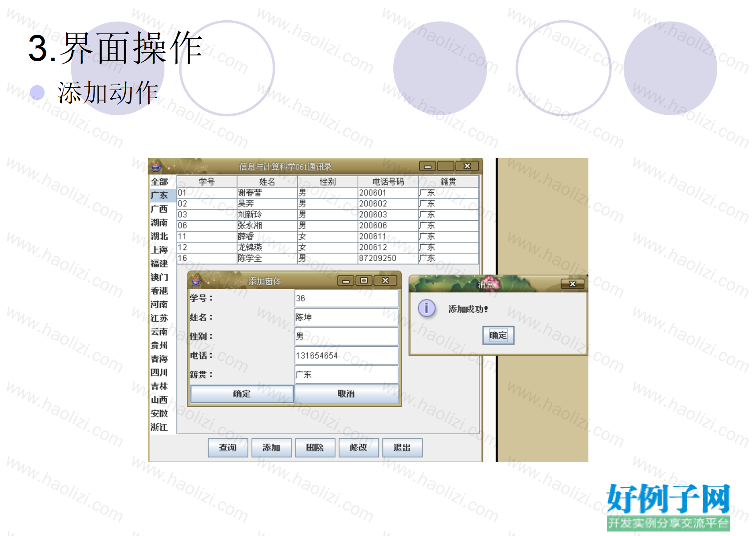Click the 好例子网 logo

tap(669, 507)
